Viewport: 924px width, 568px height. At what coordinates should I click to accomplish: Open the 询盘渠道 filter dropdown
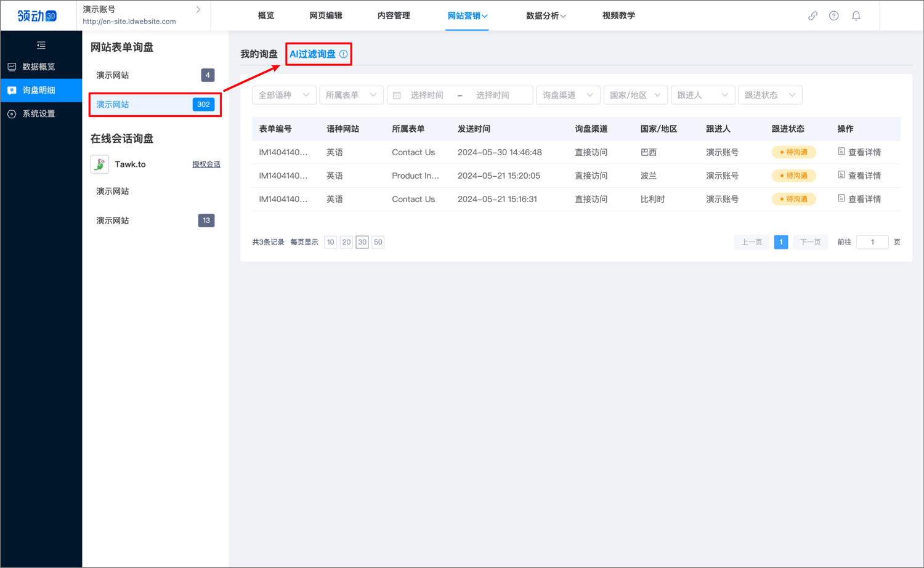point(567,95)
